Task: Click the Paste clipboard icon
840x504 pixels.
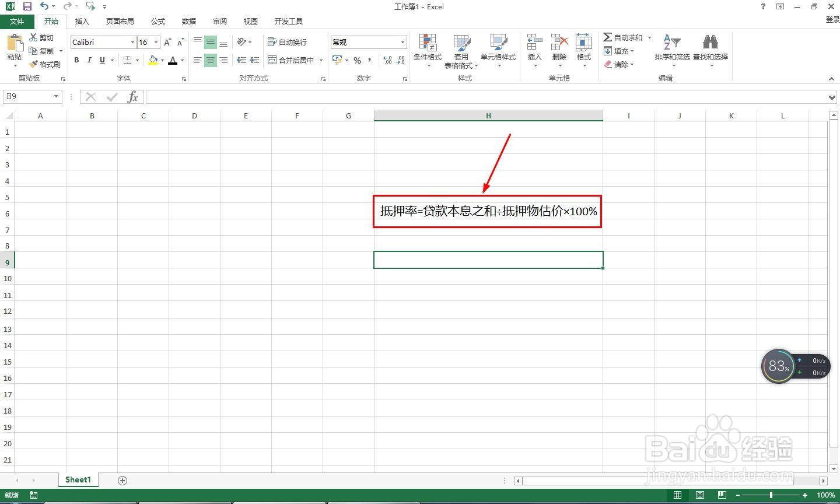Action: point(15,43)
